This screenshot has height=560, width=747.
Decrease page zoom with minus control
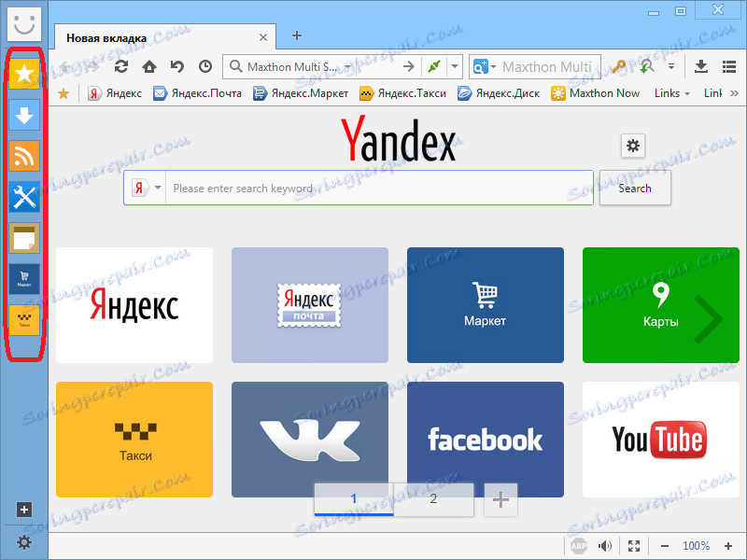click(664, 545)
